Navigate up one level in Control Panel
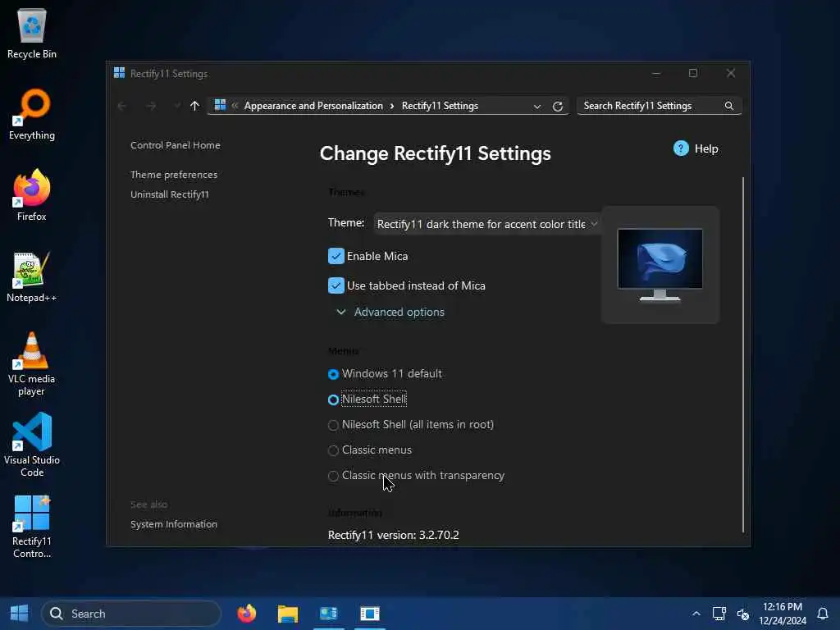Viewport: 840px width, 630px height. (194, 106)
